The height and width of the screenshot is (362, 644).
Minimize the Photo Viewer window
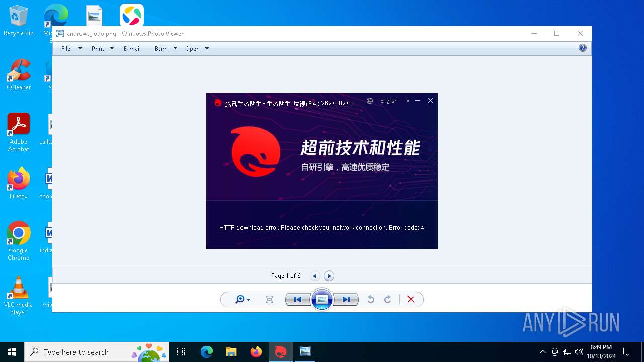point(534,34)
